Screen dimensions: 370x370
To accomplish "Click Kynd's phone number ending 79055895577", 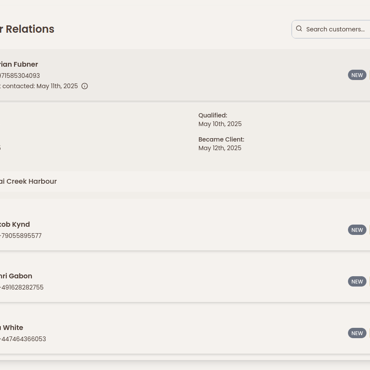I will tap(21, 236).
